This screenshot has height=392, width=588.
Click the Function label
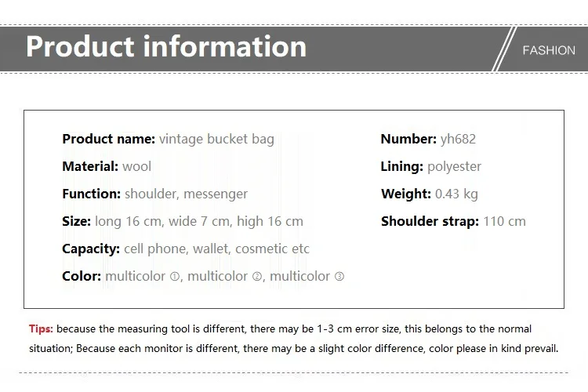tap(92, 194)
